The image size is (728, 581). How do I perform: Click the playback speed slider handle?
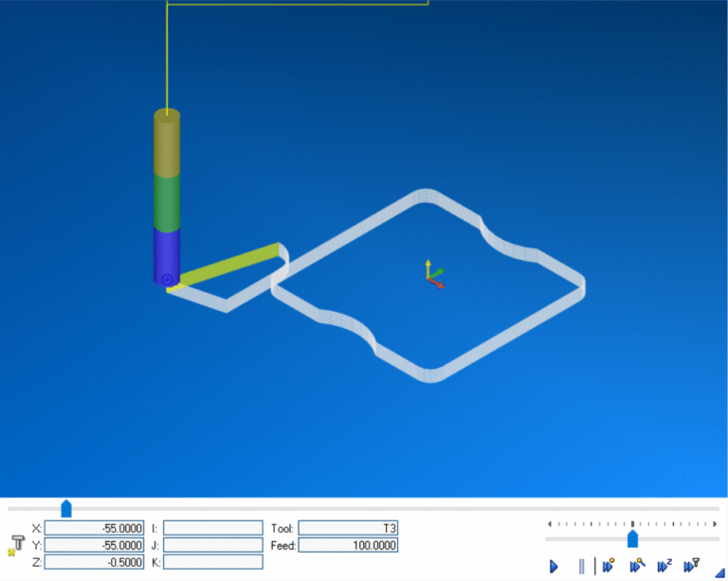[x=632, y=539]
